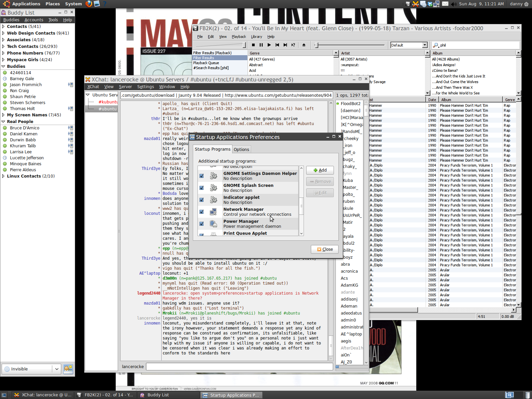This screenshot has width=532, height=399.
Task: Click the Show Desktop icon in bottom panel
Action: pyautogui.click(x=4, y=395)
